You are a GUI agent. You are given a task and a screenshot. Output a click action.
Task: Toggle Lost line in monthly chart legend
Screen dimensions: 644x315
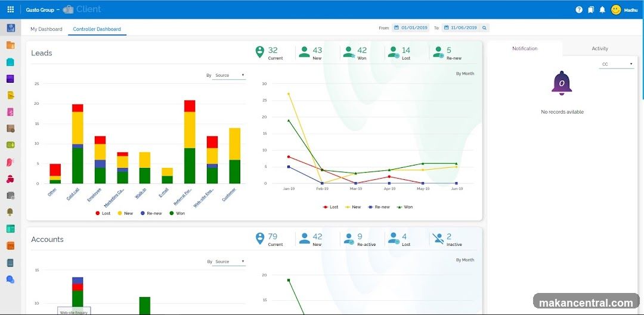pos(330,207)
